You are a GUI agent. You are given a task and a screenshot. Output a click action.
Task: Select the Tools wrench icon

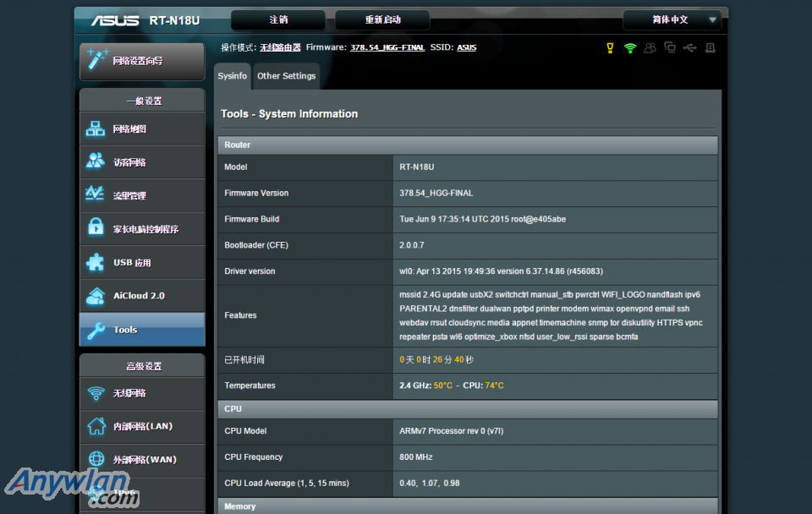point(96,330)
